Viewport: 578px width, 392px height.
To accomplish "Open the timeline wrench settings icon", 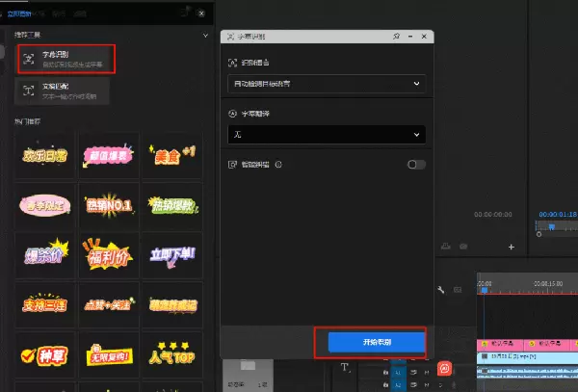I will [441, 290].
